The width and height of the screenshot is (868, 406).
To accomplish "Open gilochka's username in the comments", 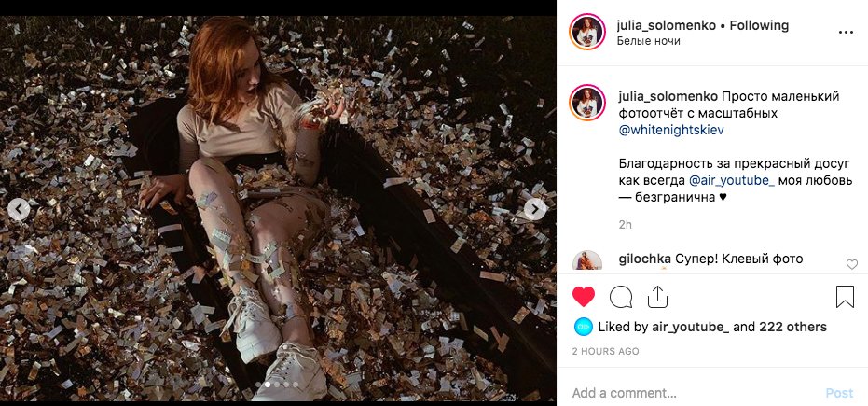I will coord(644,259).
